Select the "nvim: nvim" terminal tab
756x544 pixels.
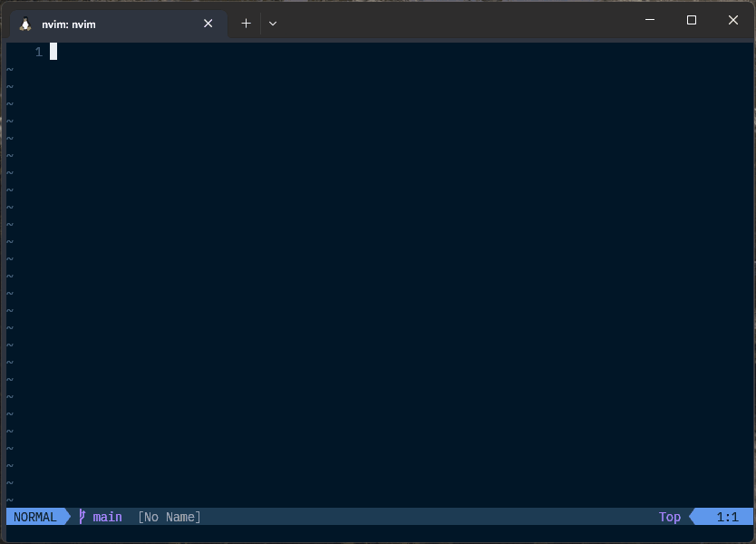coord(118,24)
